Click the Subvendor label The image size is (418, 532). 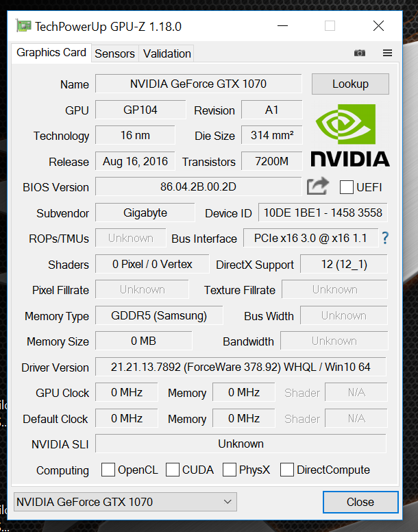pyautogui.click(x=63, y=213)
